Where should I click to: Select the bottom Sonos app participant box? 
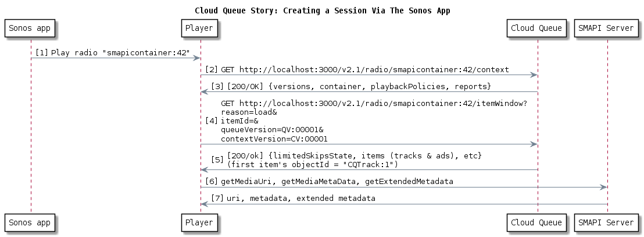pos(31,222)
